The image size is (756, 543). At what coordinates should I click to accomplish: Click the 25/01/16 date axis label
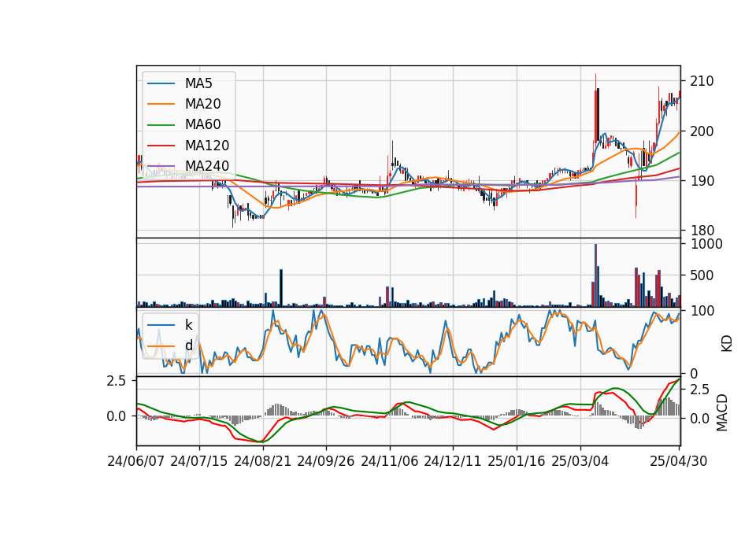517,461
